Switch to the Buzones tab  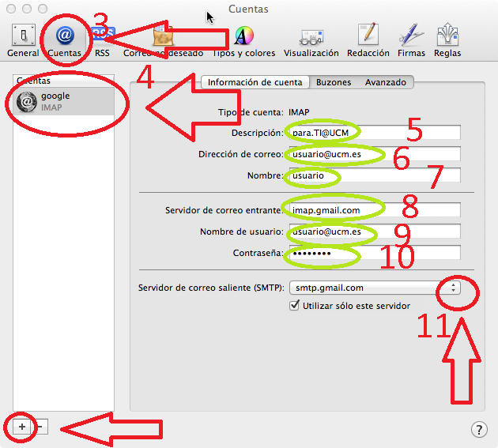[333, 82]
